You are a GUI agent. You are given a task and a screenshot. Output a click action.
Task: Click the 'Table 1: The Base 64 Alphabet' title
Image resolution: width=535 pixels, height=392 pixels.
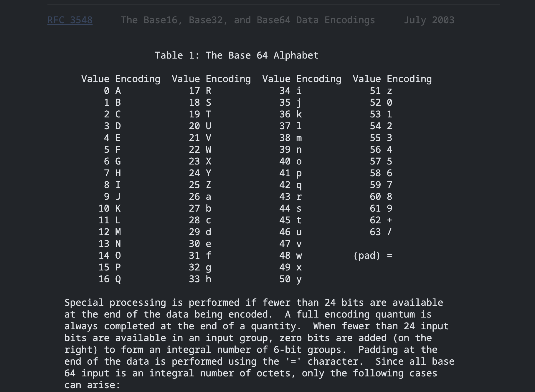(237, 55)
